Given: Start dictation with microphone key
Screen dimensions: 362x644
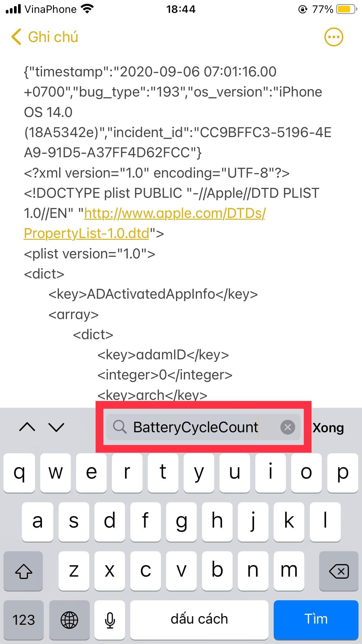Looking at the screenshot, I should (x=110, y=619).
